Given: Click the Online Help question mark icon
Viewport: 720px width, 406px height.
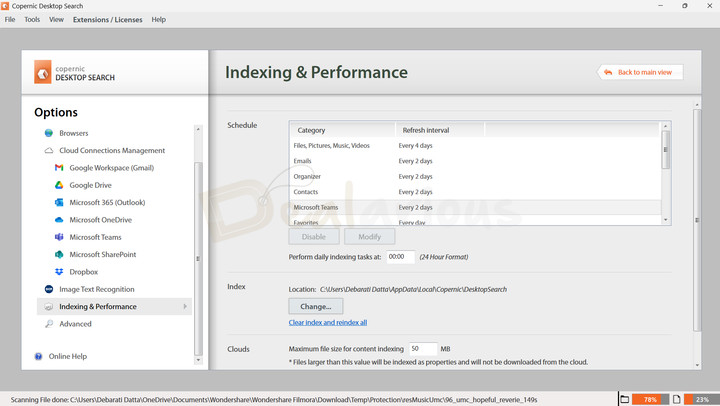Looking at the screenshot, I should point(39,356).
